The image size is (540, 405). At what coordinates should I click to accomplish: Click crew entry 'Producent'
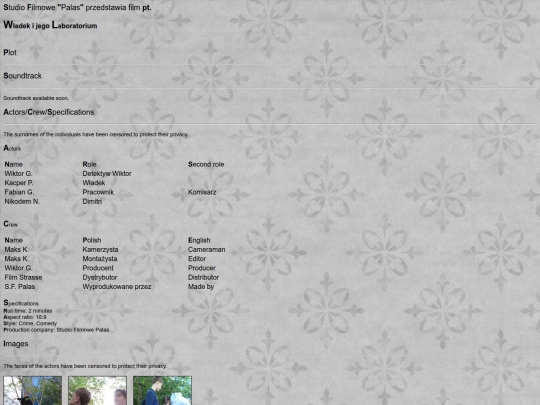point(98,268)
